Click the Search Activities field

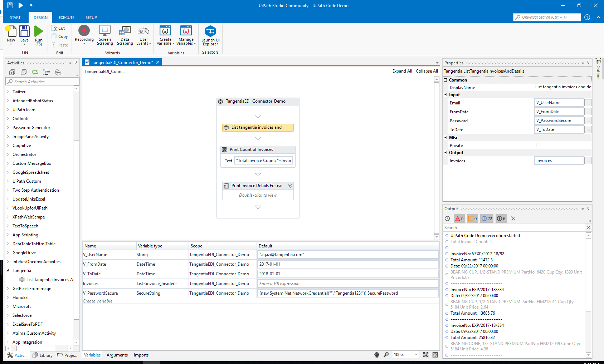42,82
